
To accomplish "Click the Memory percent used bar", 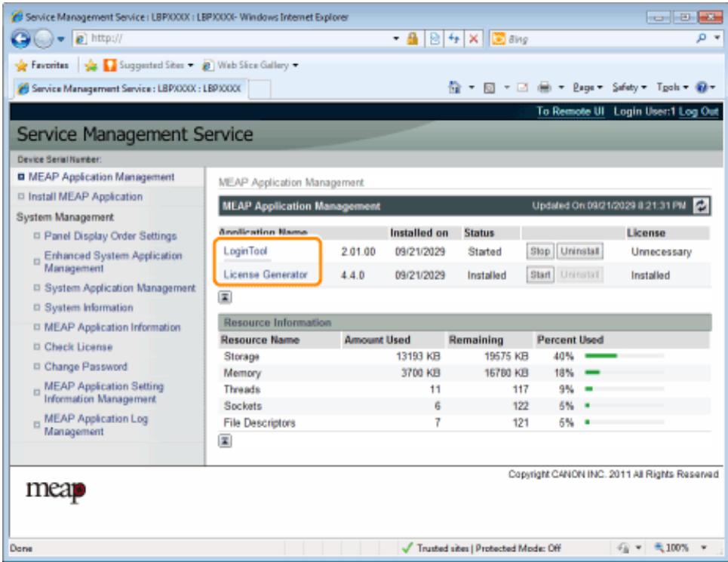I will click(x=625, y=372).
